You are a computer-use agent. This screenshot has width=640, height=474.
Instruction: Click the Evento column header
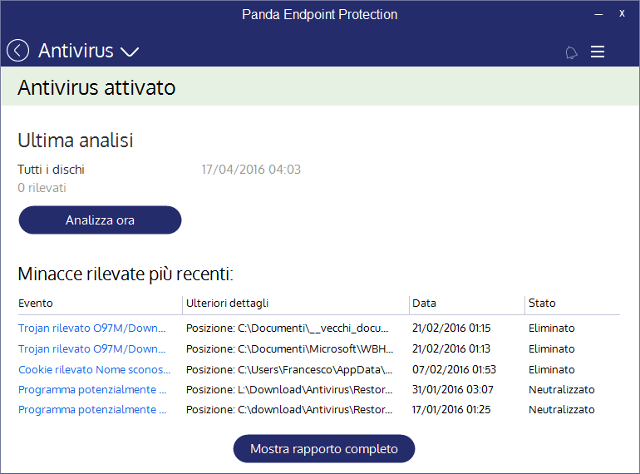[36, 303]
